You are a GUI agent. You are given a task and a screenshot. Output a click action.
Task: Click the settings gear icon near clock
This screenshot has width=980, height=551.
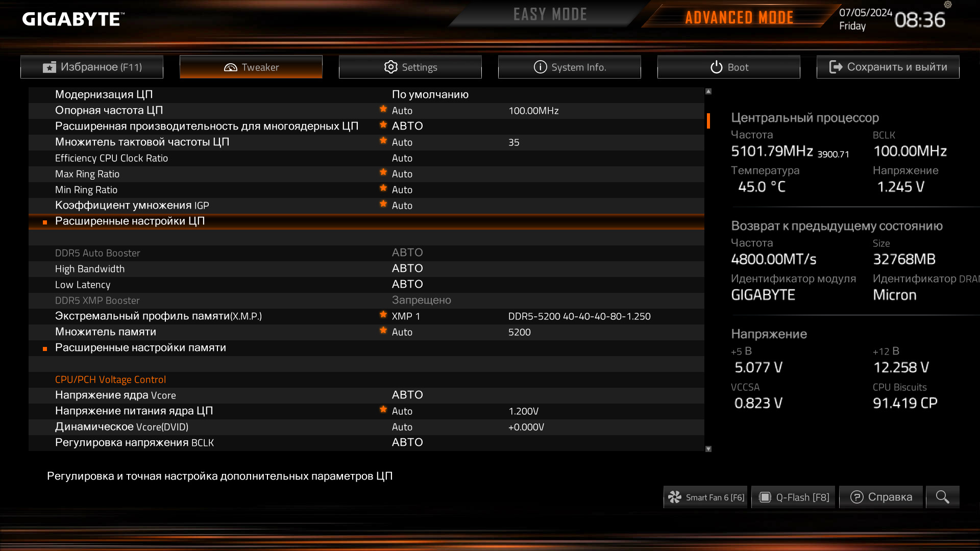[x=948, y=5]
